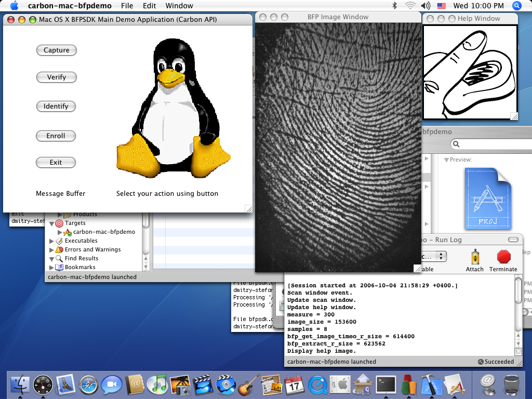Expand the Executables group
532x399 pixels.
[51, 241]
